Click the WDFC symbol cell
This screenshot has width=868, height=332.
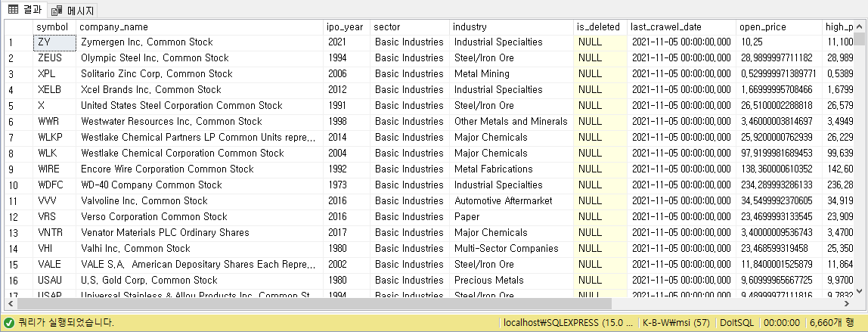(54, 185)
